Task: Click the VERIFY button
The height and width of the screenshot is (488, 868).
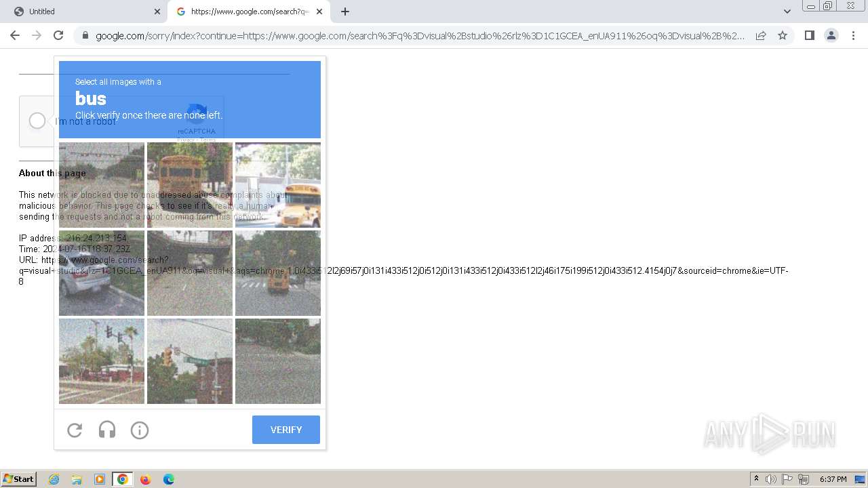Action: (286, 430)
